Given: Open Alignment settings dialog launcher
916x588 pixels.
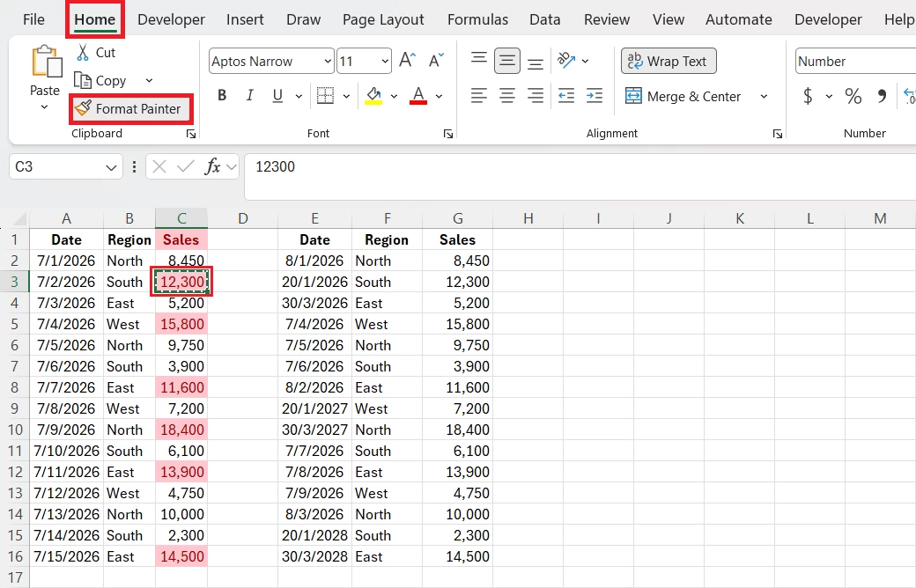Looking at the screenshot, I should click(777, 134).
